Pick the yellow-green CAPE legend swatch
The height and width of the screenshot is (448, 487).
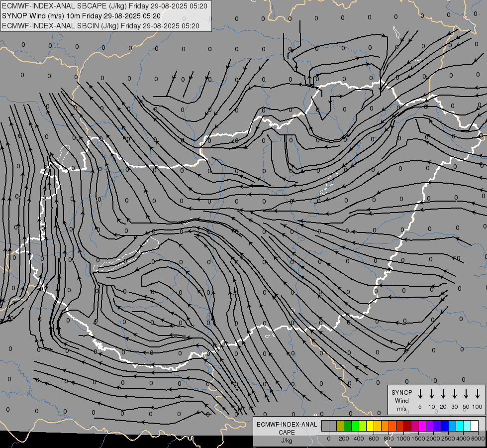(363, 426)
